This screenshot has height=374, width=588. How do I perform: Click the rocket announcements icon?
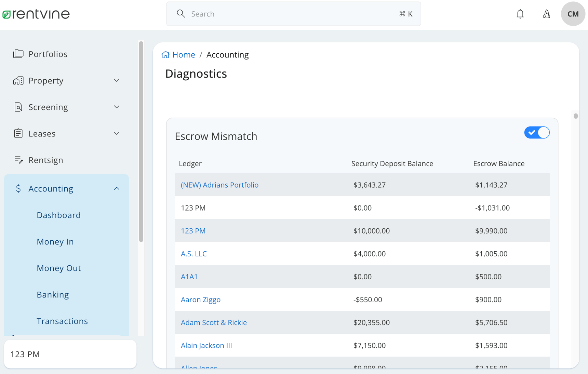point(547,14)
